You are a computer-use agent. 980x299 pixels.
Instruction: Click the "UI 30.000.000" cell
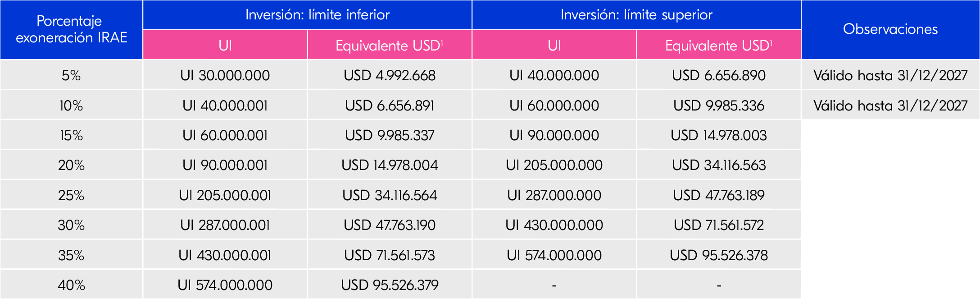click(x=225, y=75)
